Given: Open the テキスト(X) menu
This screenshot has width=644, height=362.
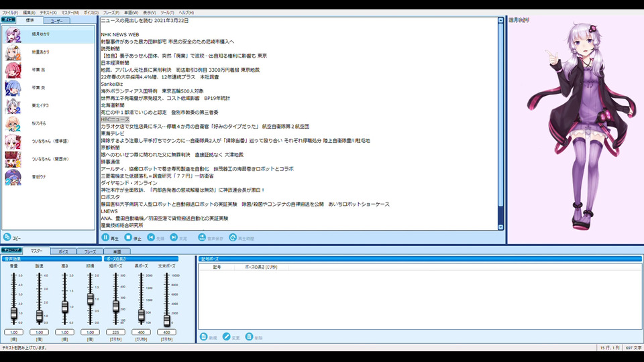Looking at the screenshot, I should (48, 13).
